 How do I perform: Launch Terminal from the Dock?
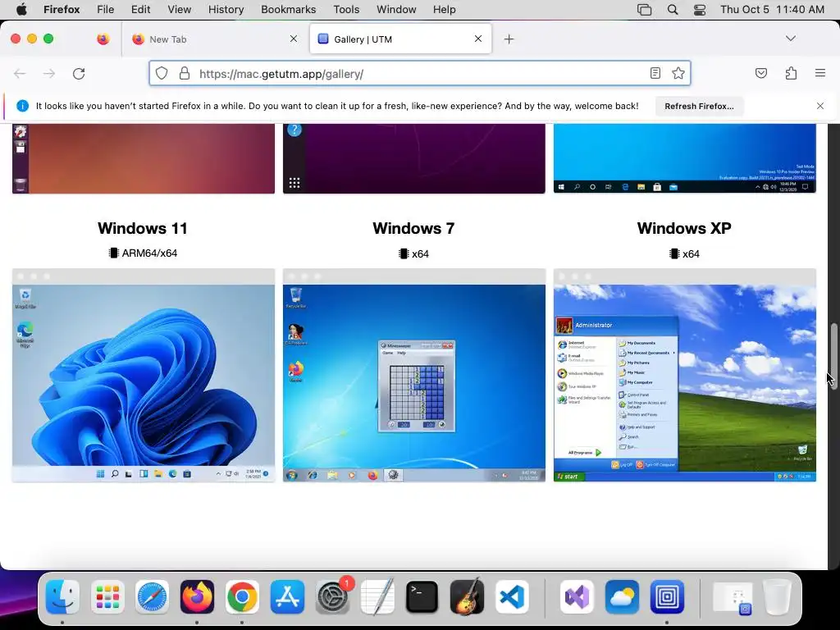[x=422, y=596]
